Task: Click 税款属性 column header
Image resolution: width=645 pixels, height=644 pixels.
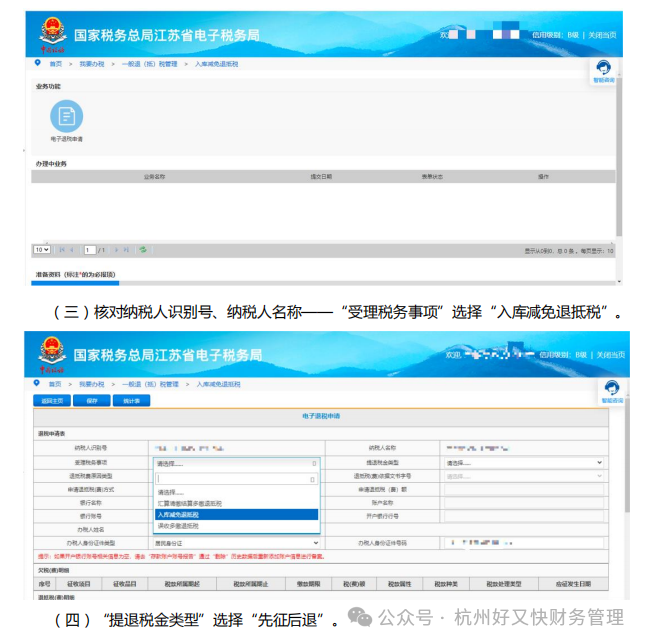Action: coord(400,584)
